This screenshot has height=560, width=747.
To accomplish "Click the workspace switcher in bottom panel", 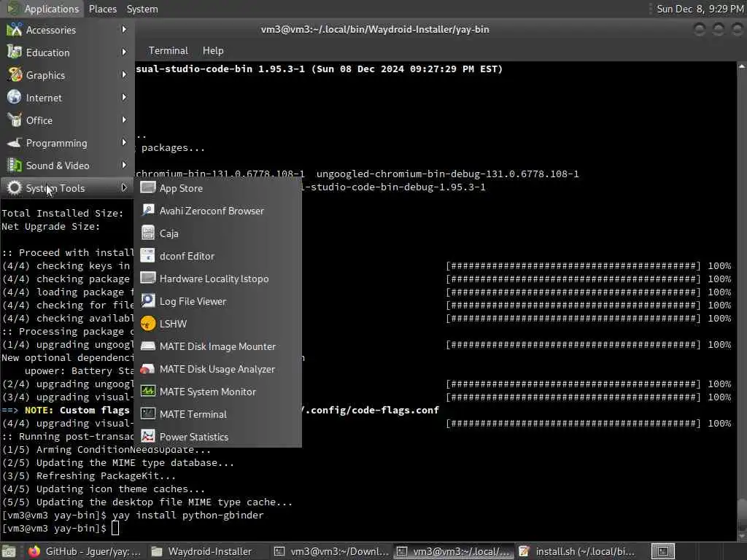I will (662, 551).
